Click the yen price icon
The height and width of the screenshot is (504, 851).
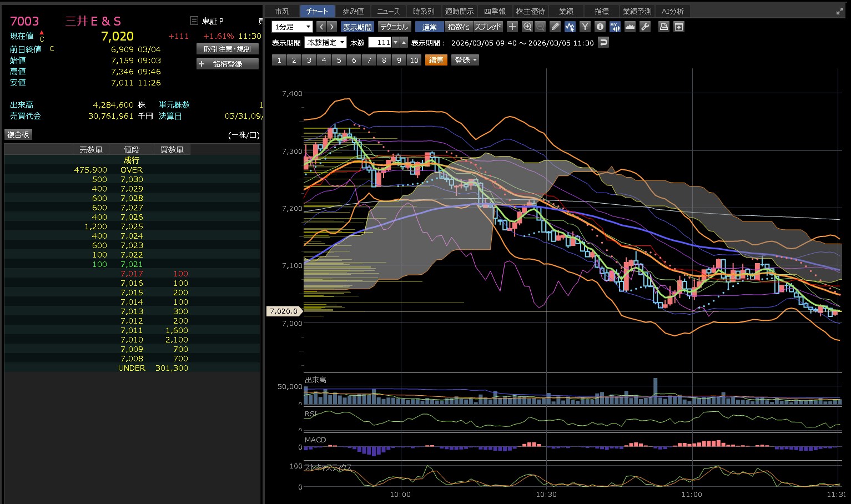(585, 27)
